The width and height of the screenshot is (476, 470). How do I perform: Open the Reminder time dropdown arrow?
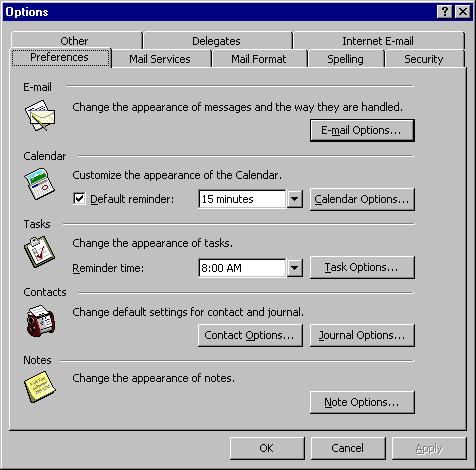point(295,268)
